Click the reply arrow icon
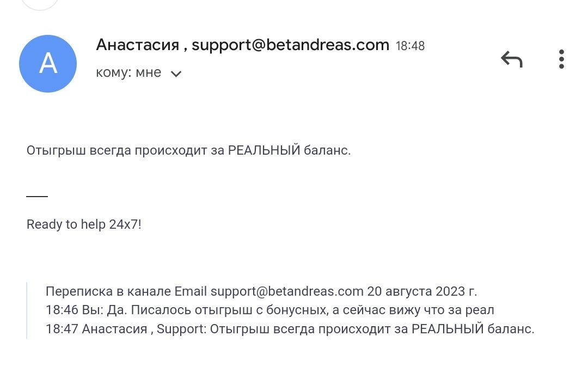Image resolution: width=588 pixels, height=391 pixels. tap(511, 59)
